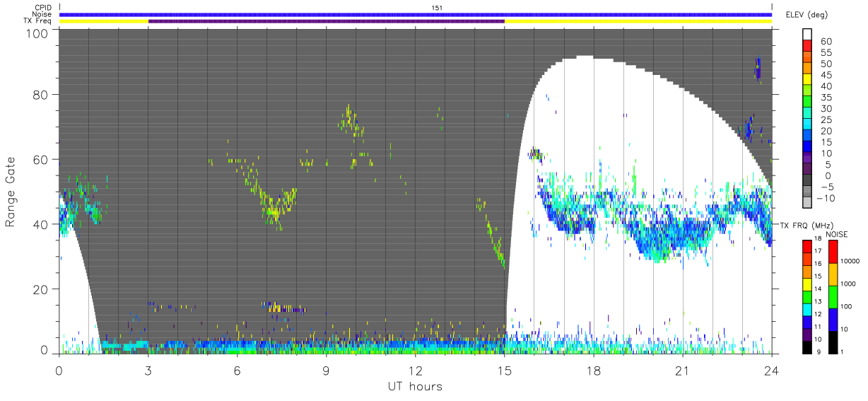The width and height of the screenshot is (868, 401).
Task: Select dark gray ELEV segment between -5 and 0
Action: coord(807,181)
